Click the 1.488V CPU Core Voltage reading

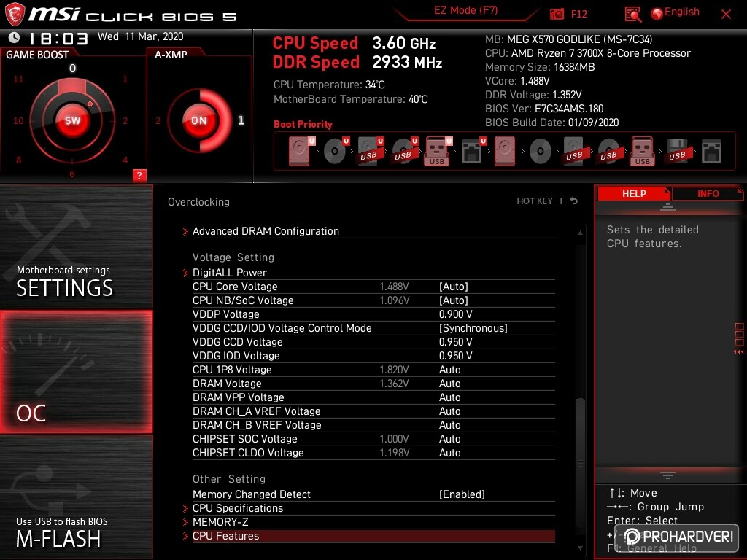click(x=393, y=287)
